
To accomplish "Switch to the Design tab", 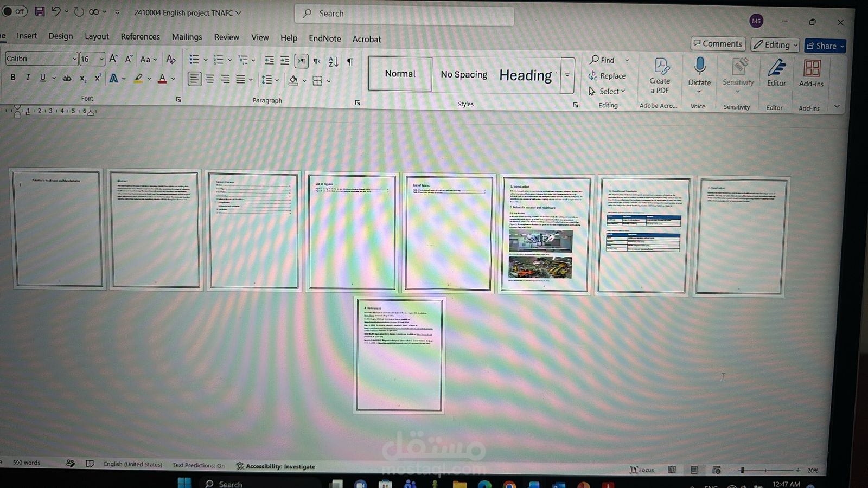I will (60, 36).
